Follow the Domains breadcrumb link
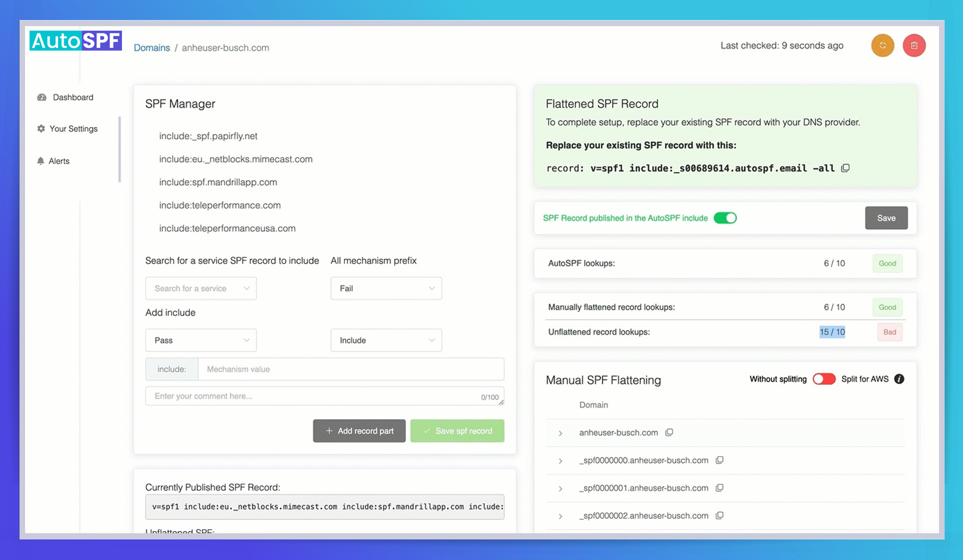Image resolution: width=963 pixels, height=560 pixels. pos(151,48)
